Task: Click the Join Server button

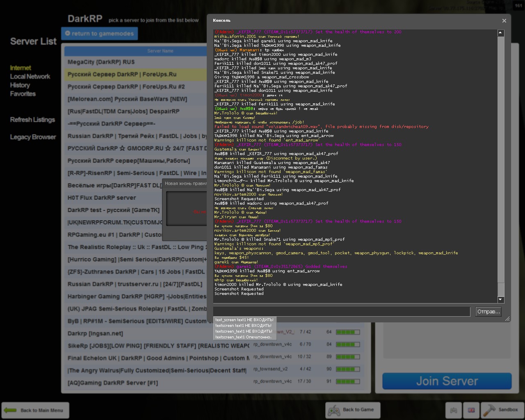Action: coord(447,381)
